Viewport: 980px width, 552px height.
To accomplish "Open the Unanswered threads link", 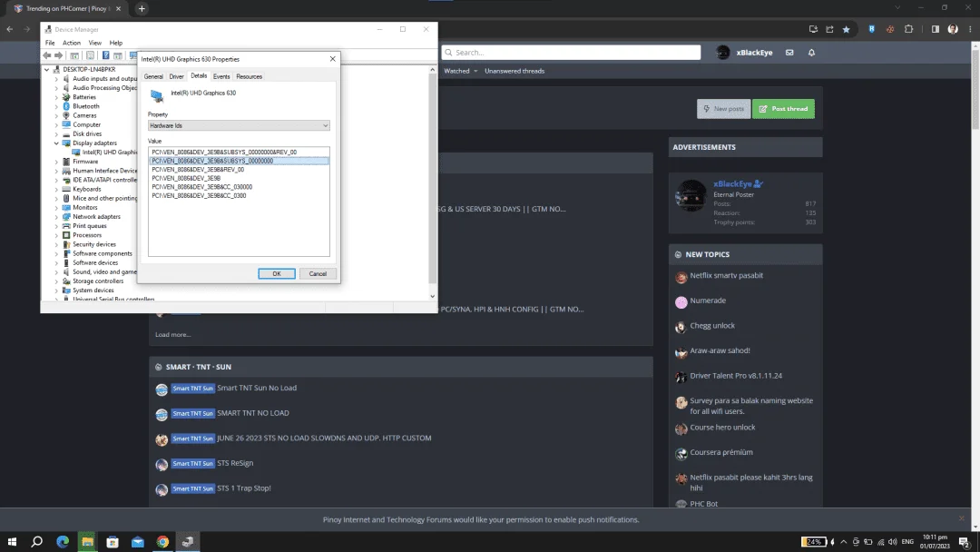I will coord(514,71).
